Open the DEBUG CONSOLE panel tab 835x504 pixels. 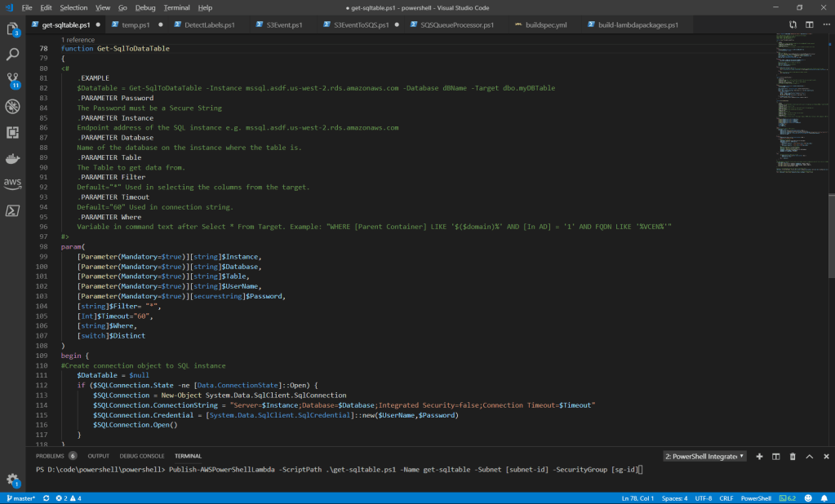pos(142,456)
